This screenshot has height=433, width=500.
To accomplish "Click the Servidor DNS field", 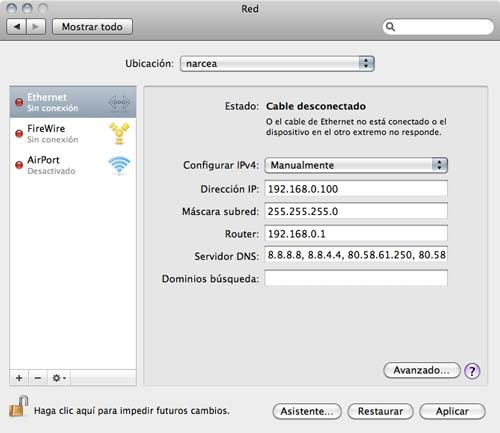I will tap(356, 255).
